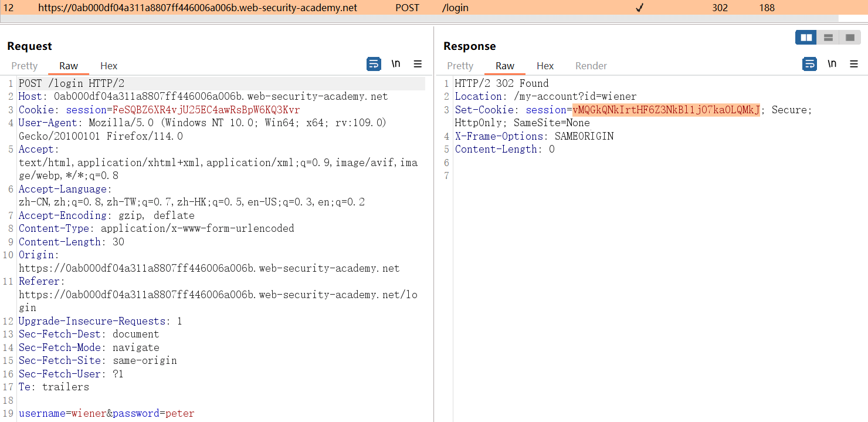Select the Raw tab in Request
Image resolution: width=868 pixels, height=422 pixels.
[69, 66]
